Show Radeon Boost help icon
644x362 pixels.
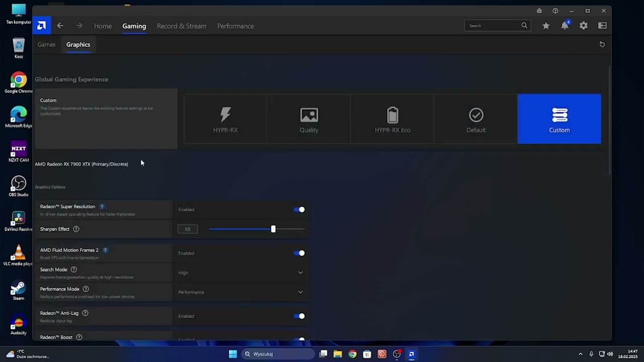coord(79,337)
